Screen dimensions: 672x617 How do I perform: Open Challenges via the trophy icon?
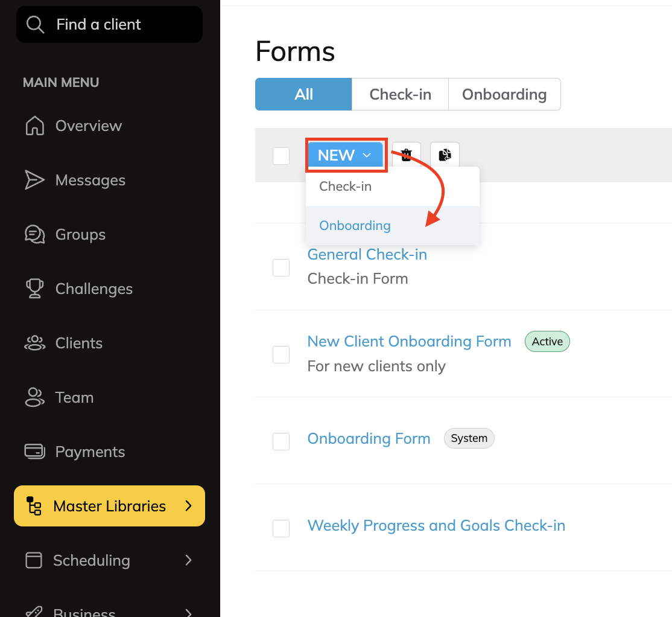35,289
